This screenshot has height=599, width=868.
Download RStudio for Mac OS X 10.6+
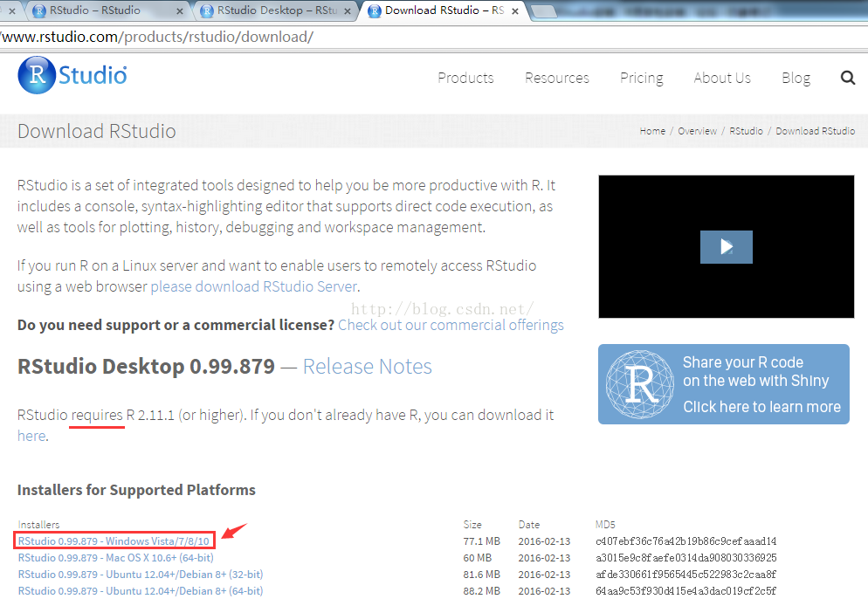coord(115,557)
